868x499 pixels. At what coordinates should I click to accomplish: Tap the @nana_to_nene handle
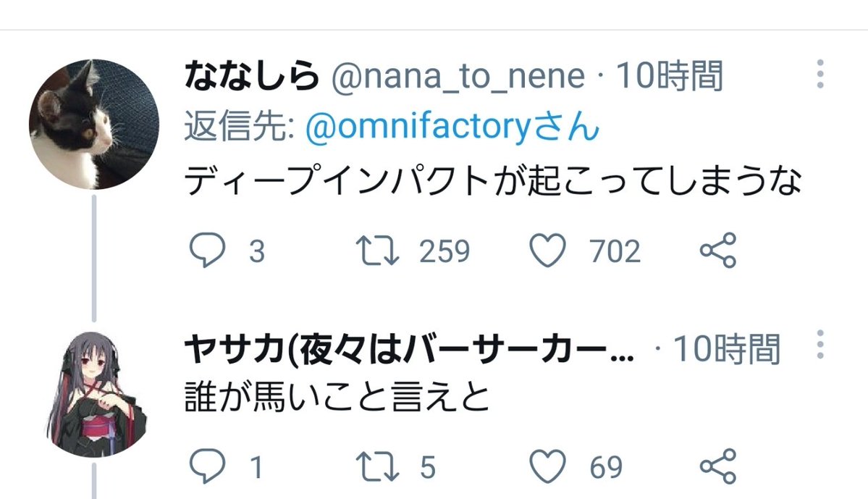coord(458,75)
